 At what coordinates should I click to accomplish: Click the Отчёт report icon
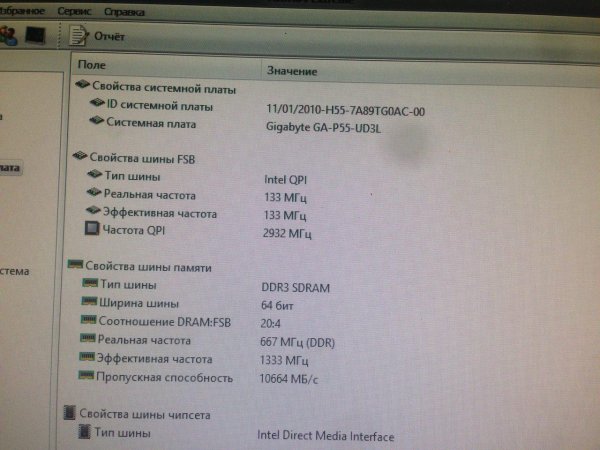pyautogui.click(x=79, y=36)
